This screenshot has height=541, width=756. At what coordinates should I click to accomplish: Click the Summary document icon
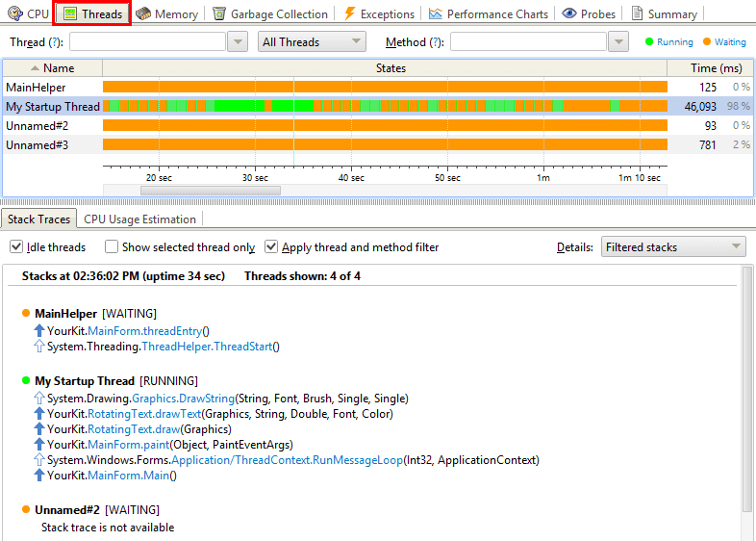pos(637,14)
